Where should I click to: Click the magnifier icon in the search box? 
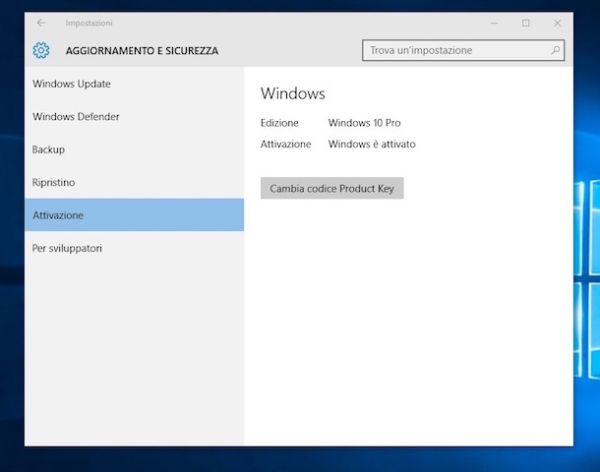(x=556, y=50)
